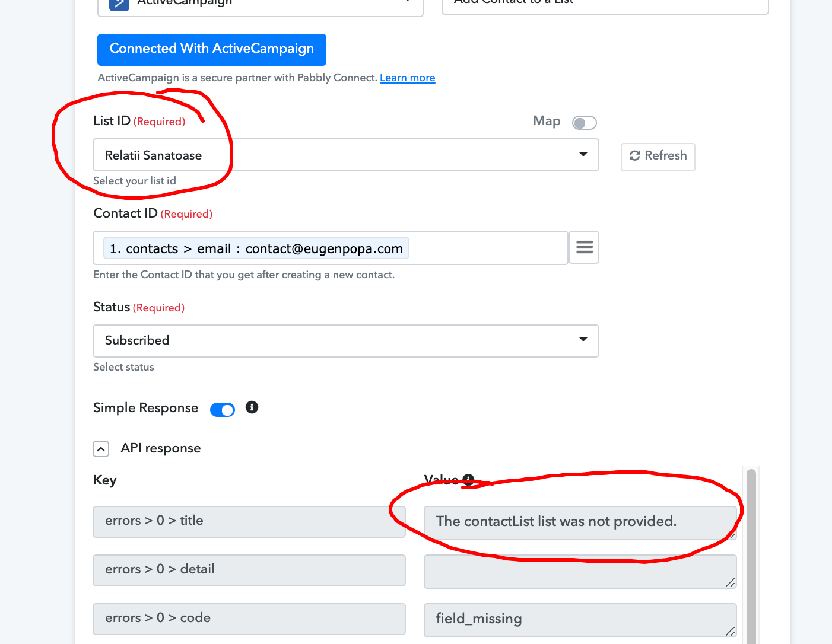Viewport: 832px width, 644px height.
Task: Click the ActiveCampaign app logo icon
Action: 119,4
